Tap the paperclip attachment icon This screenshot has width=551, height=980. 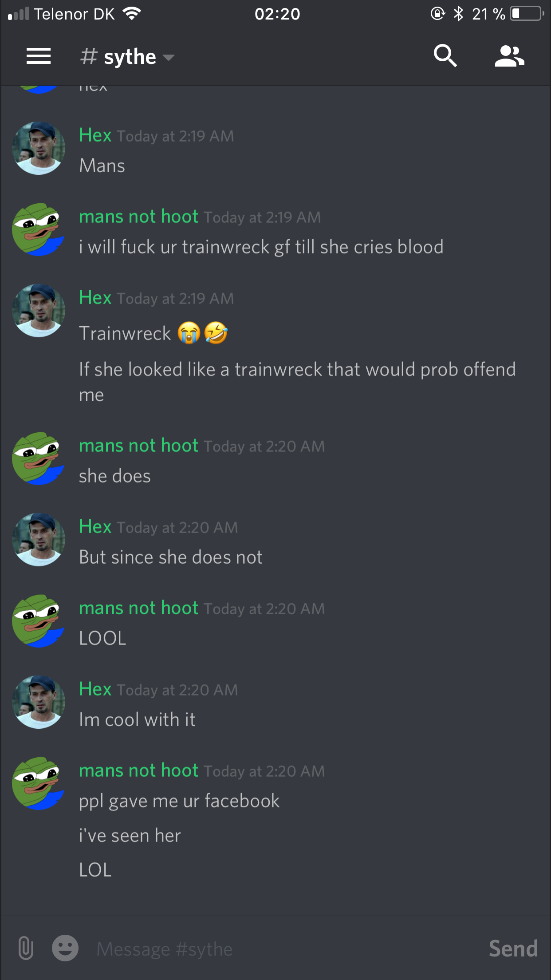point(26,948)
